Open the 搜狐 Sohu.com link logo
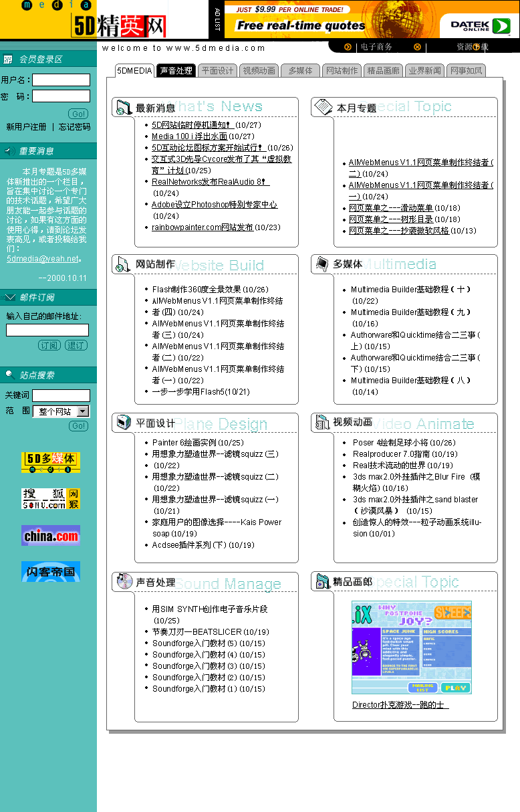Screen dimensions: 520x812 51,499
